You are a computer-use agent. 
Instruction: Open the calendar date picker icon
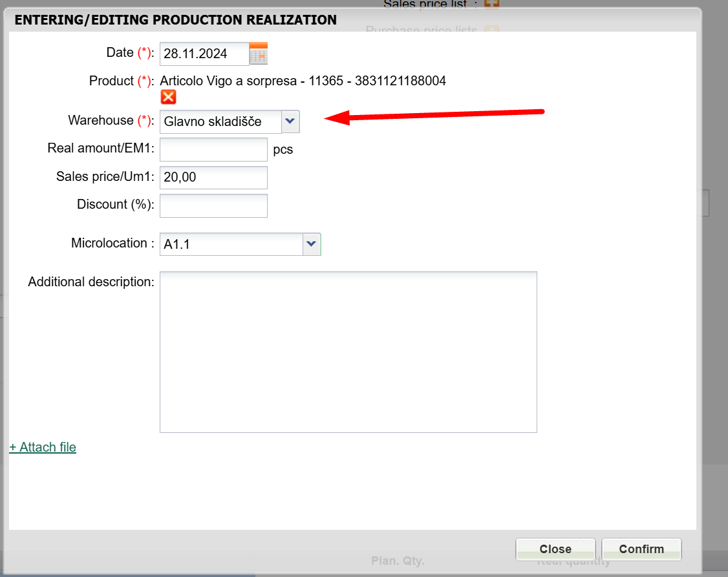(259, 54)
